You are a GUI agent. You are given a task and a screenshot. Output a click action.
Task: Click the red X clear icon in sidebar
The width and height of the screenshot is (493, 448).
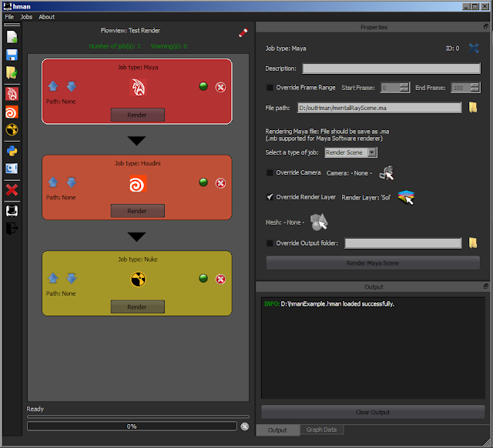click(12, 190)
